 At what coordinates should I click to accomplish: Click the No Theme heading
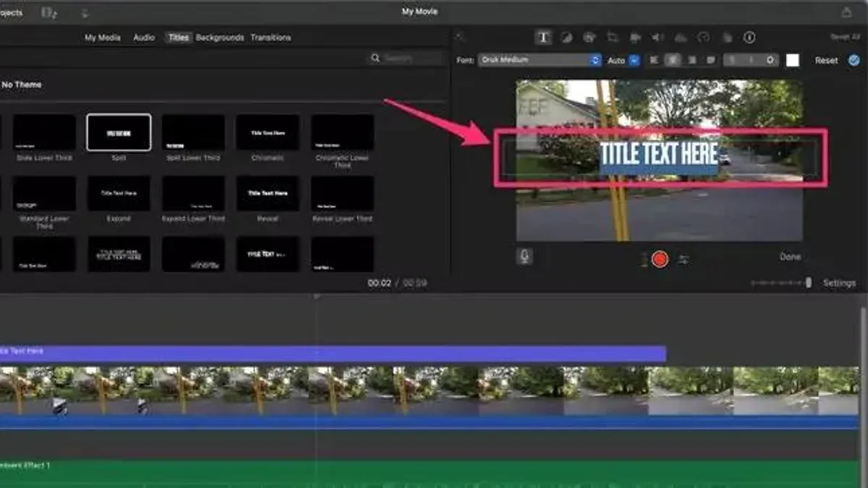pos(22,85)
